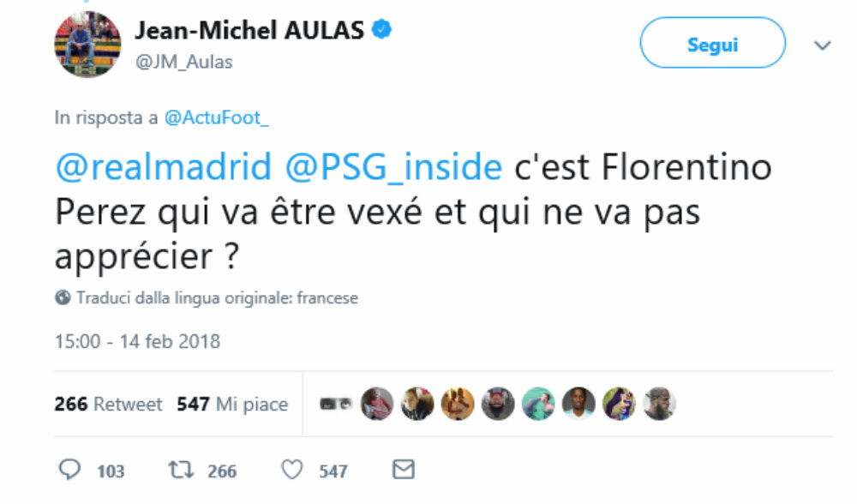Screen dimensions: 857x504
Task: Click the first liker avatar in the row
Action: pyautogui.click(x=335, y=404)
